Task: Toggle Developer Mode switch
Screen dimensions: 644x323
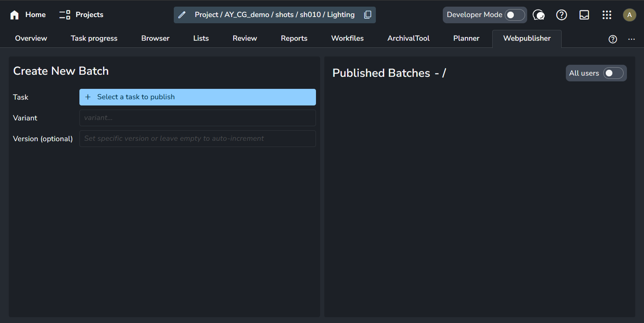Action: (x=515, y=15)
